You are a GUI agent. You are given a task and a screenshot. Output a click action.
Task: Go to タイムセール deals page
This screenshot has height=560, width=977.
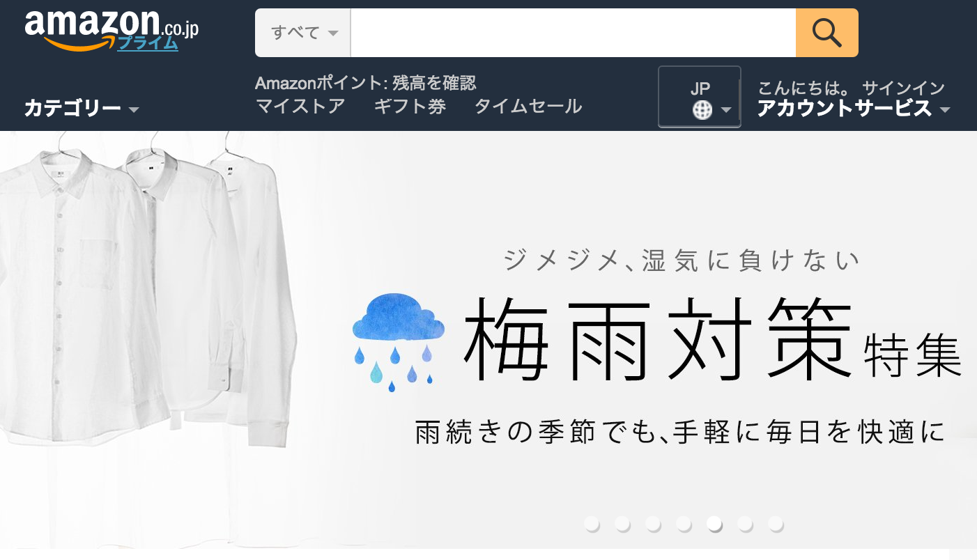528,107
